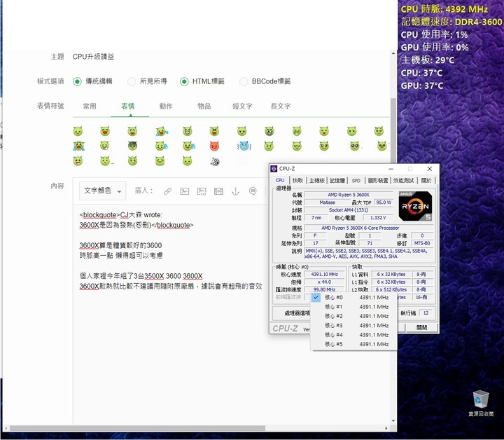Pick the gray skull-like emoticon
This screenshot has width=504, height=440.
coord(215,161)
